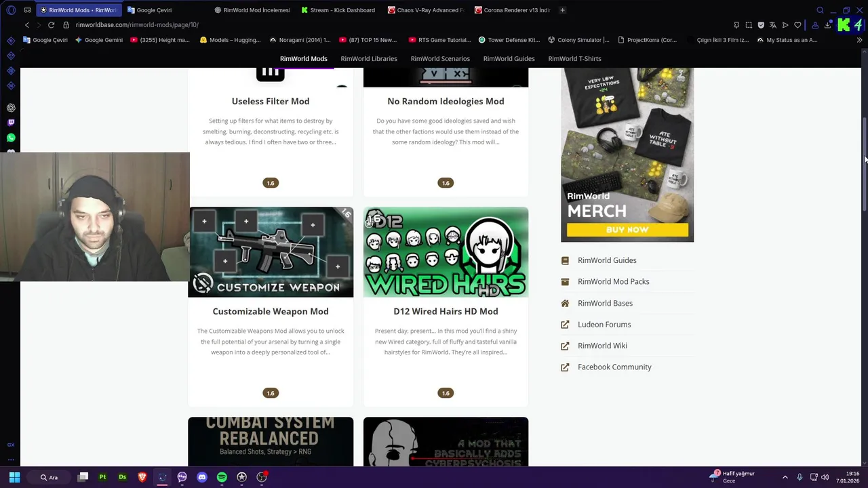Open RimWorld Mod Packs sidebar link
Viewport: 868px width, 488px height.
[x=613, y=282]
